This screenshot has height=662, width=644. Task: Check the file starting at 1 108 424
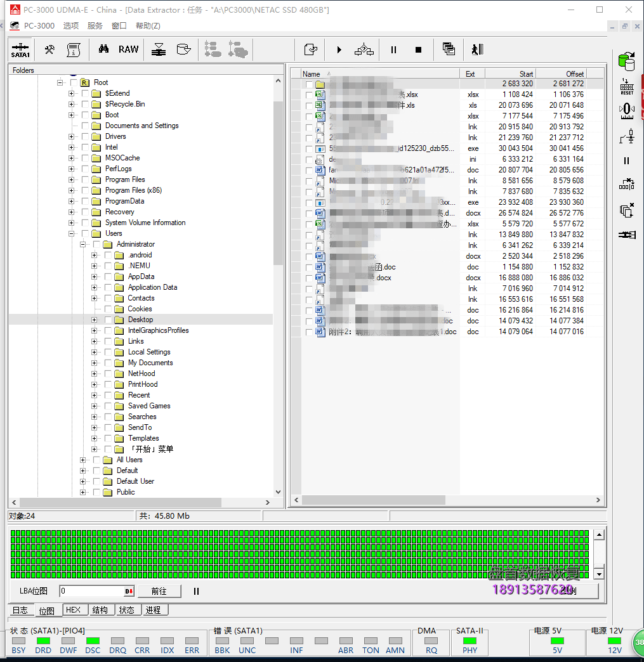pyautogui.click(x=309, y=95)
